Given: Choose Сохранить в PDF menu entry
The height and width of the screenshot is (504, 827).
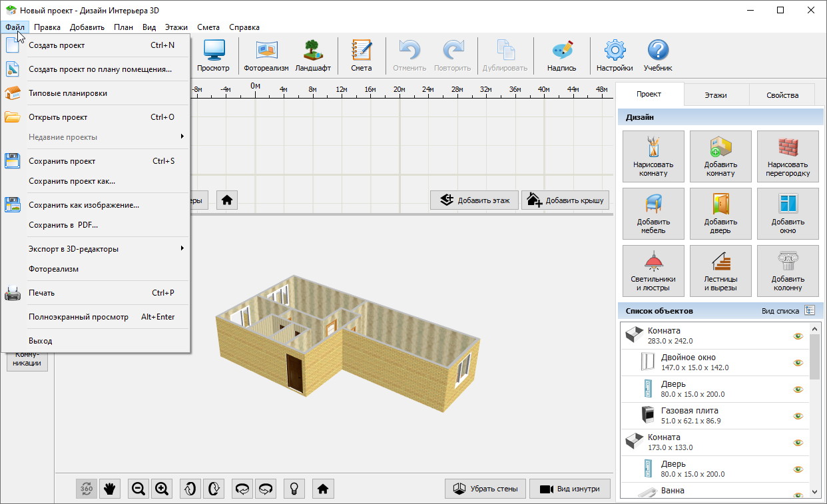Looking at the screenshot, I should coord(63,225).
